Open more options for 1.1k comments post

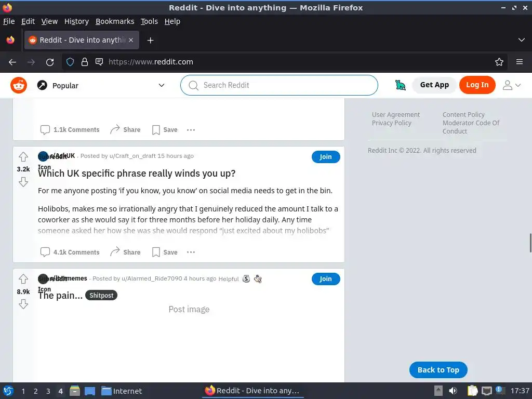tap(191, 129)
